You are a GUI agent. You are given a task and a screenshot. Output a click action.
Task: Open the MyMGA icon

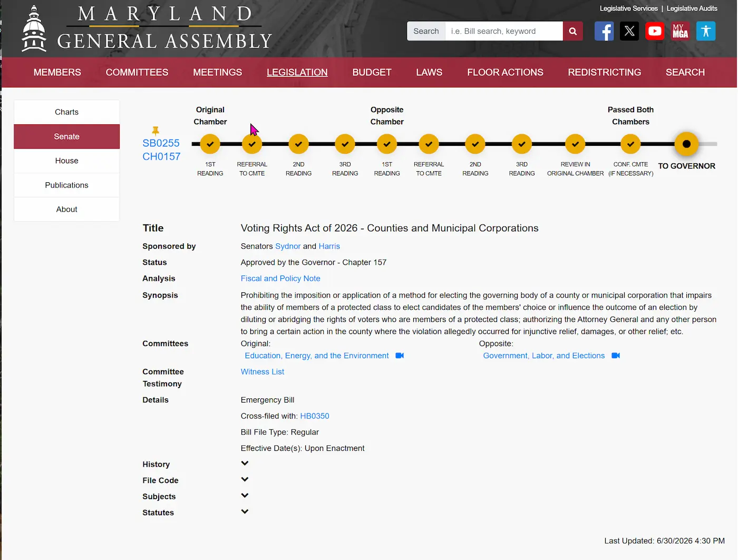pos(680,31)
